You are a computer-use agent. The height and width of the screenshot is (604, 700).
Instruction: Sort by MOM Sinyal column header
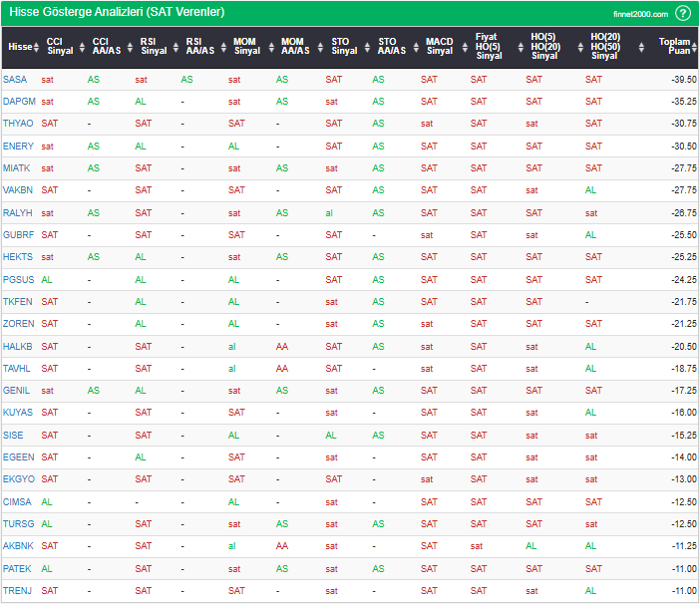coord(246,47)
